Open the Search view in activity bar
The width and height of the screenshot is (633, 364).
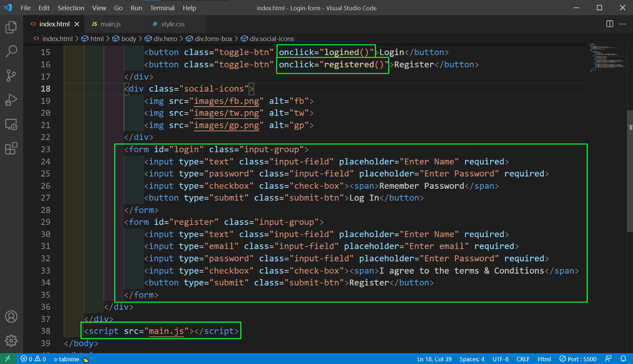tap(11, 51)
